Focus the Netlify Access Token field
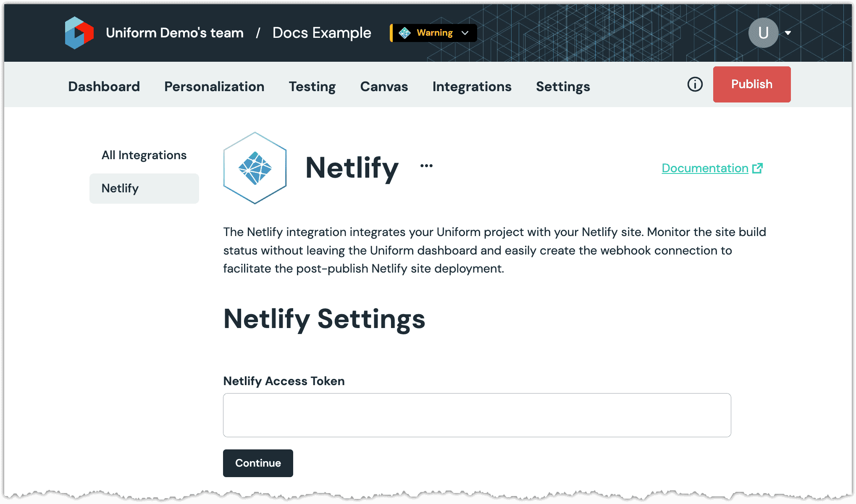Viewport: 856px width, 504px height. 477,415
